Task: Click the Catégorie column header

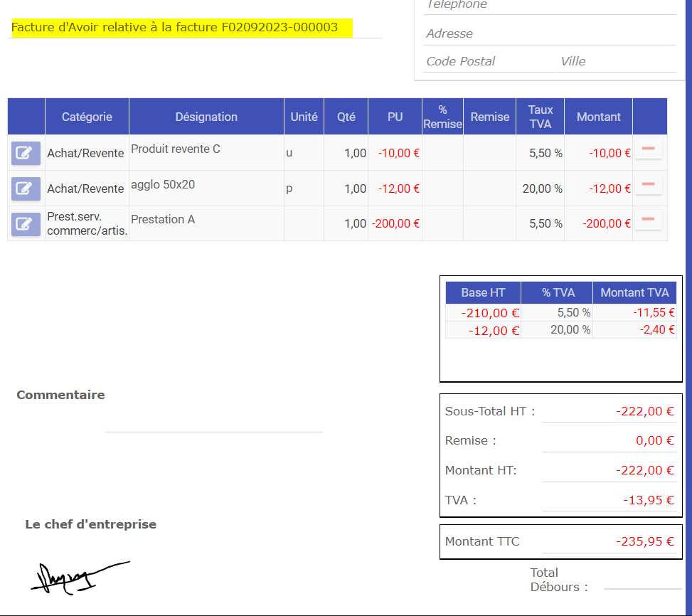Action: tap(87, 117)
